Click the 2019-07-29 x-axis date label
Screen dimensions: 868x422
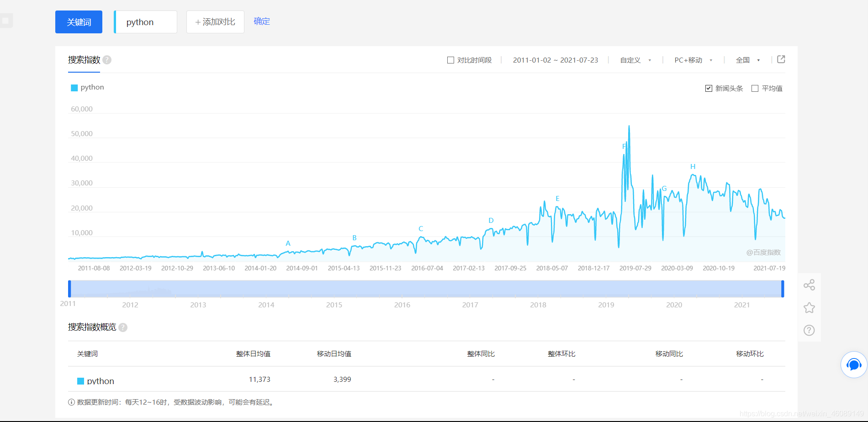pos(635,268)
